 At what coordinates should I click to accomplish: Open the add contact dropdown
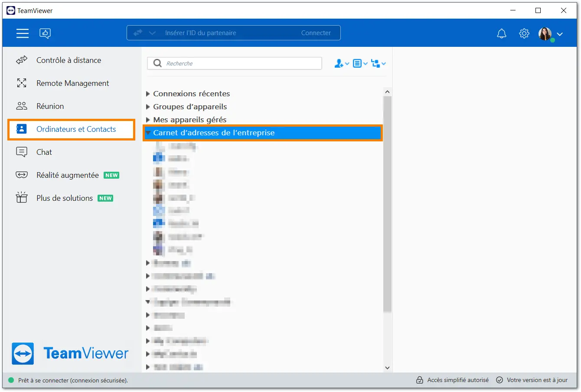342,63
